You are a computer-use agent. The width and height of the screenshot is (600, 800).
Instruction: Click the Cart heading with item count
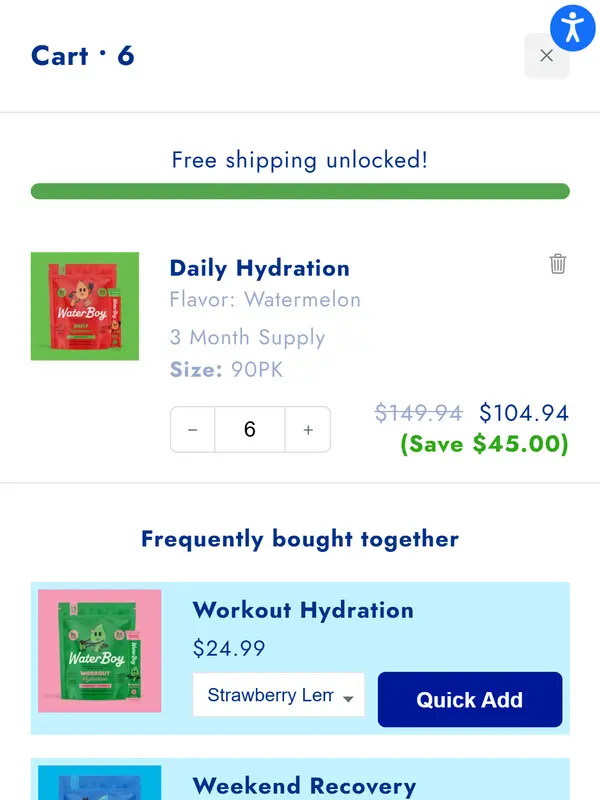tap(82, 56)
